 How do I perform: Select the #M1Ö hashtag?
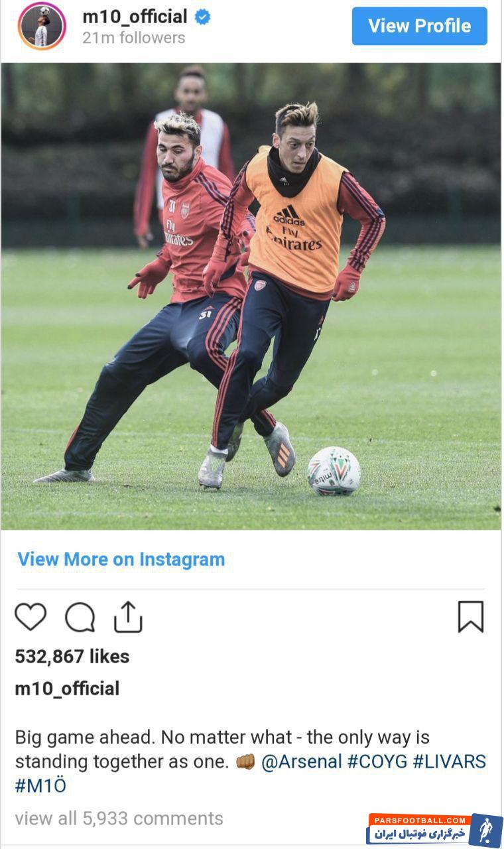pyautogui.click(x=40, y=786)
